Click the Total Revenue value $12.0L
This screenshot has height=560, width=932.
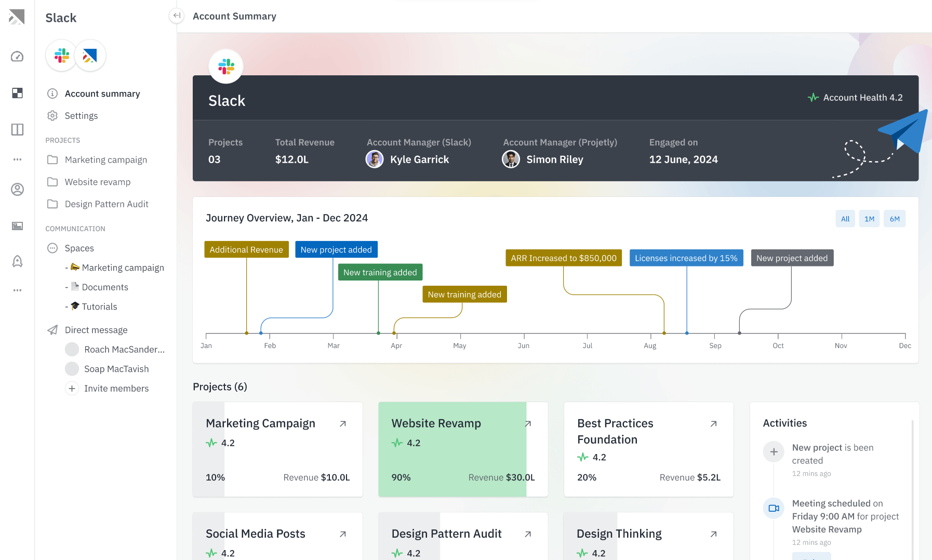[x=292, y=159]
